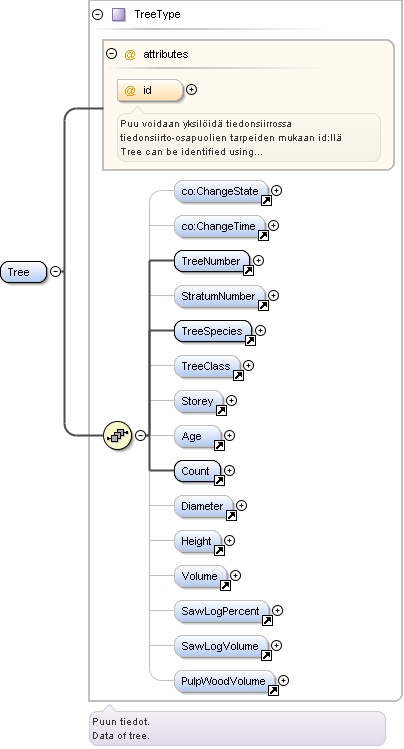This screenshot has height=749, width=404.
Task: Click the sequence compositor icon
Action: 117,435
